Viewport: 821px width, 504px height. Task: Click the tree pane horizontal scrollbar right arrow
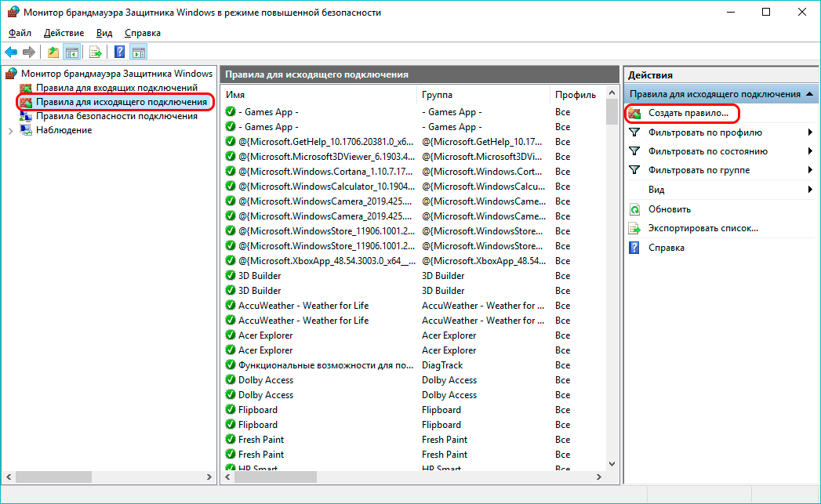click(209, 477)
